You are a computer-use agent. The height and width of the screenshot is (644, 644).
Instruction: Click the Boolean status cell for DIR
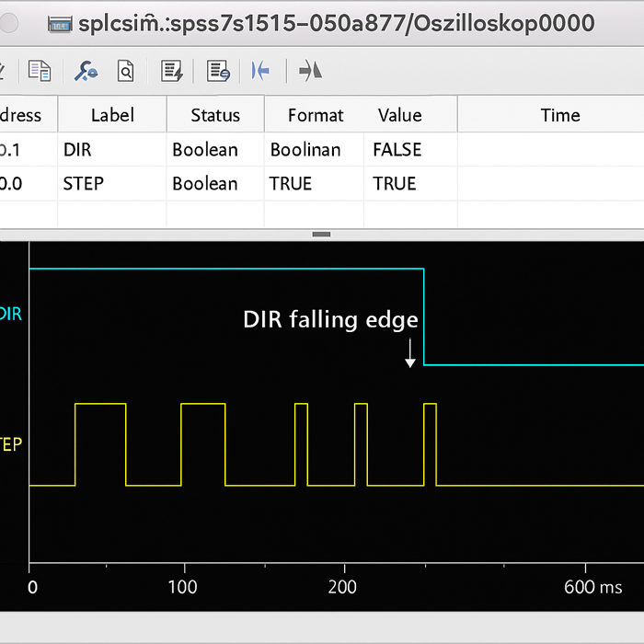coord(205,150)
